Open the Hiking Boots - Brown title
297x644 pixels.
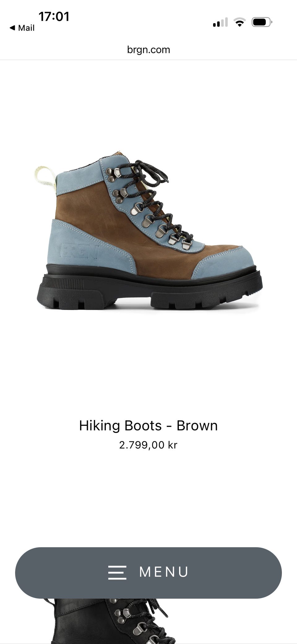click(148, 426)
